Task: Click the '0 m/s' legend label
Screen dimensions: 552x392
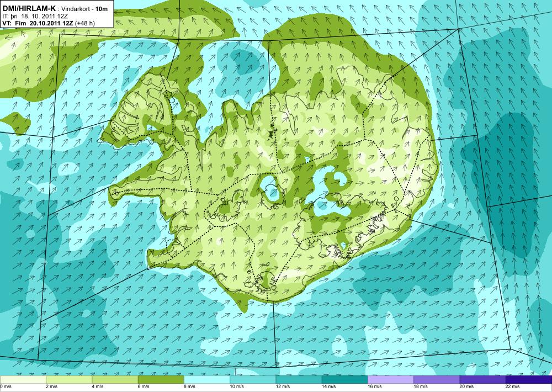Action: (x=6, y=386)
